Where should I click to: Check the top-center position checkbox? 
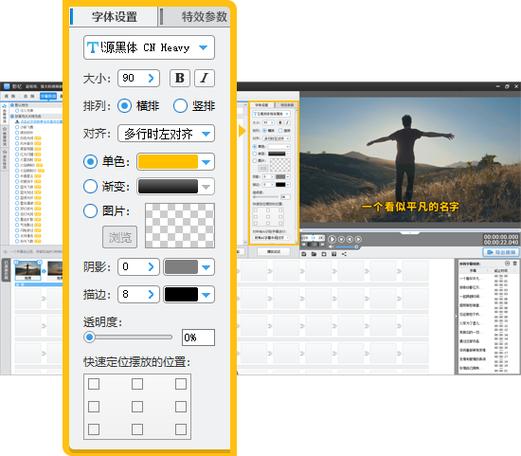pos(137,384)
